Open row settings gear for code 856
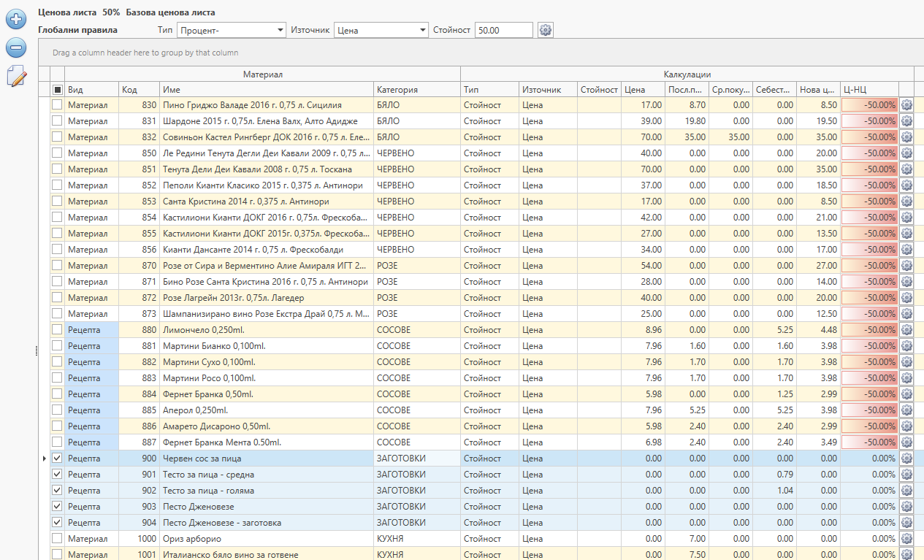The height and width of the screenshot is (560, 924). click(x=906, y=250)
